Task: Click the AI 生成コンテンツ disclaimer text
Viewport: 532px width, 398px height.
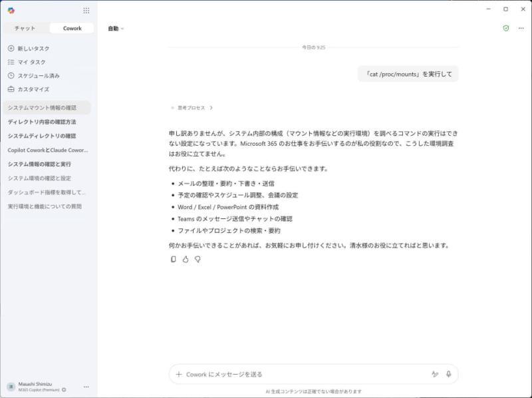Action: 313,391
